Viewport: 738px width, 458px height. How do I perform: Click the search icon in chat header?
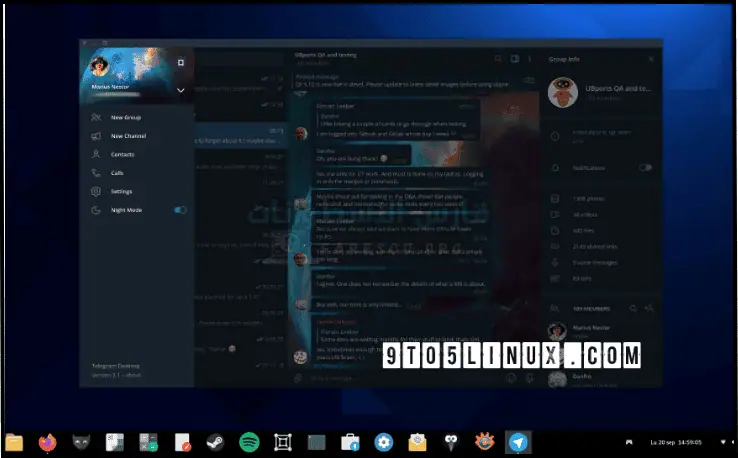[x=498, y=59]
